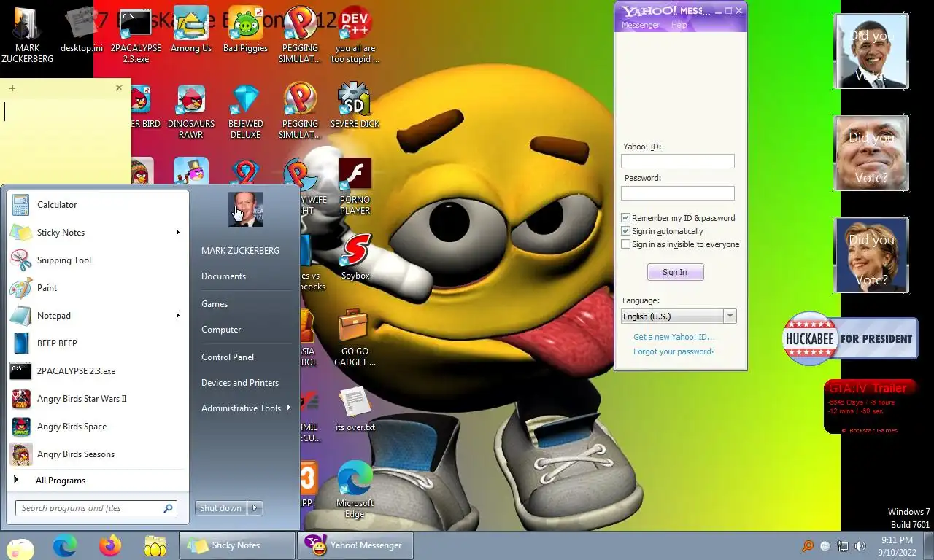Toggle Remember my ID & password checkbox

coord(626,218)
